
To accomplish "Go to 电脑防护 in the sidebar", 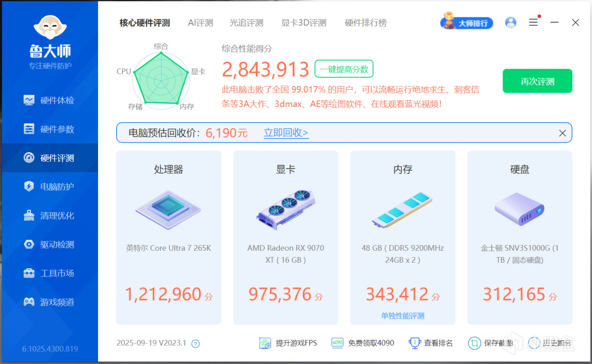I will [50, 186].
